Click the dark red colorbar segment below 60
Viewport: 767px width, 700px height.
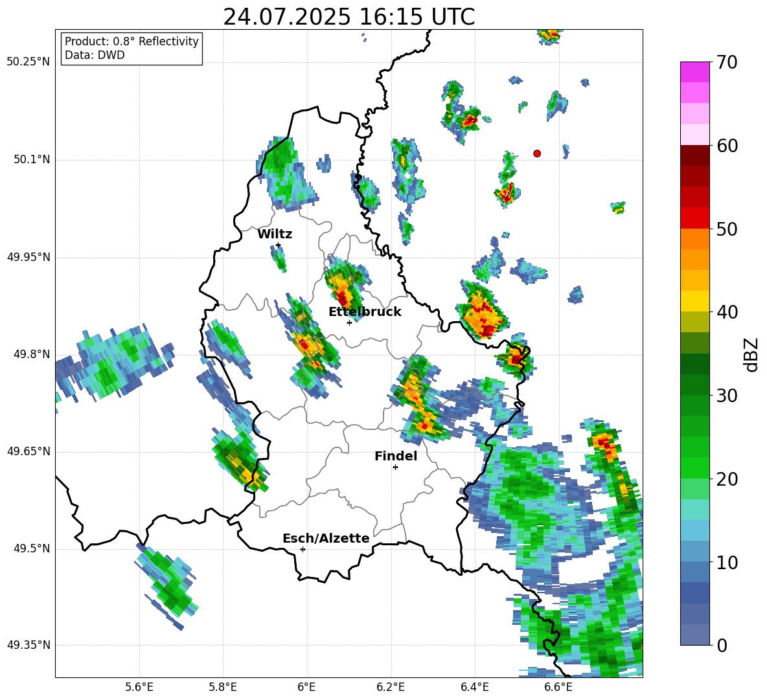pyautogui.click(x=694, y=155)
